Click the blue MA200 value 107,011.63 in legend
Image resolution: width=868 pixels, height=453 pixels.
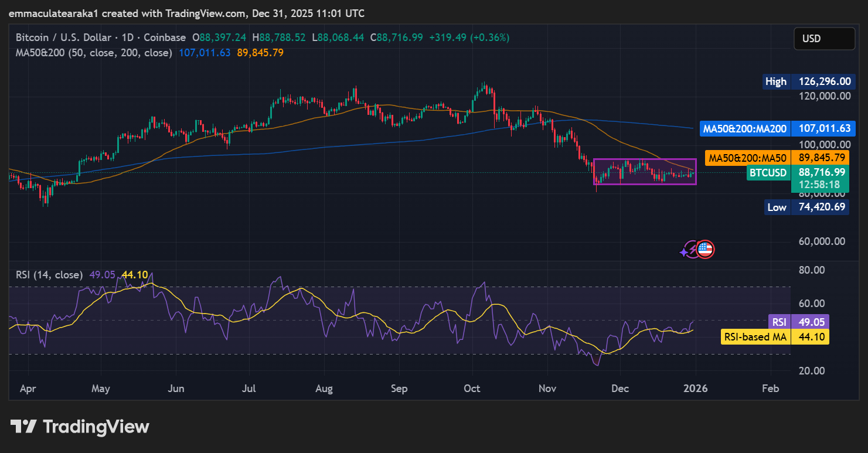(x=205, y=53)
